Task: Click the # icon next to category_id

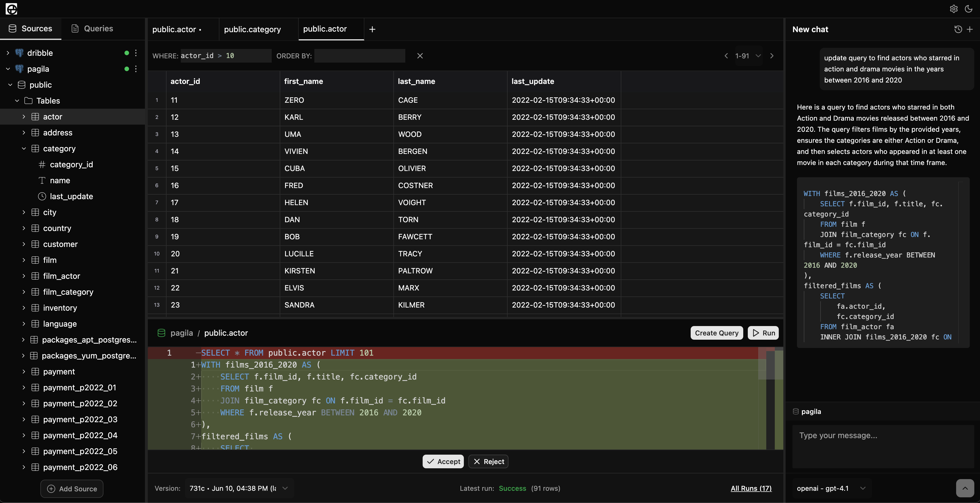Action: point(42,164)
